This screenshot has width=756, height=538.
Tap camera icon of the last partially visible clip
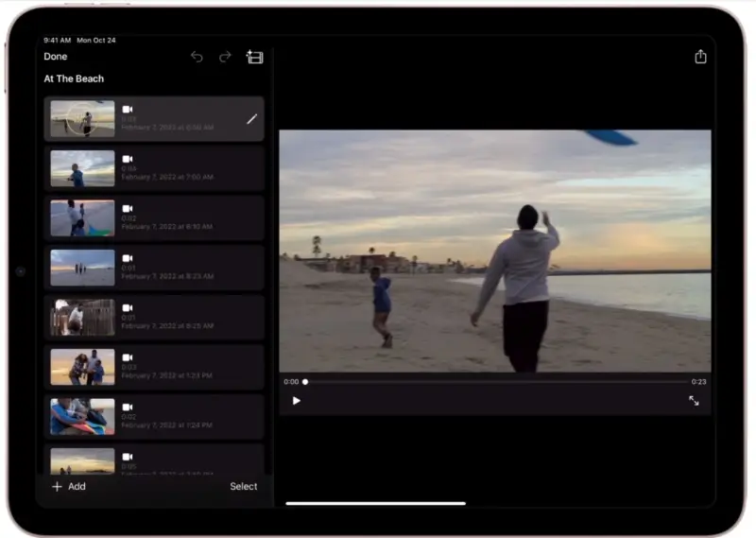tap(128, 457)
